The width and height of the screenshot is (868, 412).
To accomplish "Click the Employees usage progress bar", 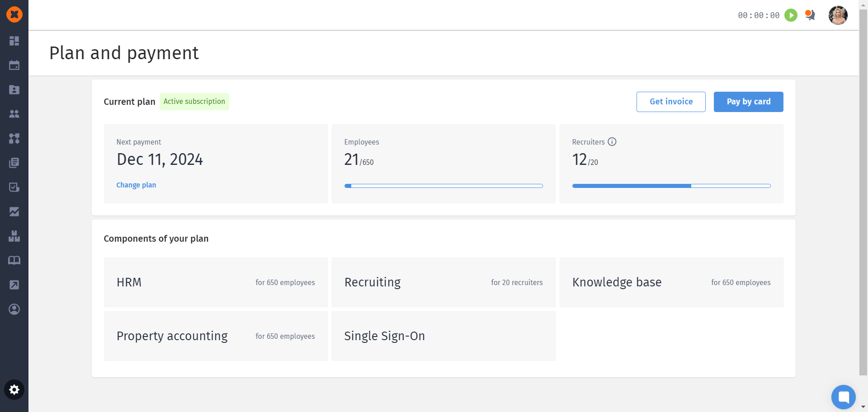I will coord(443,186).
